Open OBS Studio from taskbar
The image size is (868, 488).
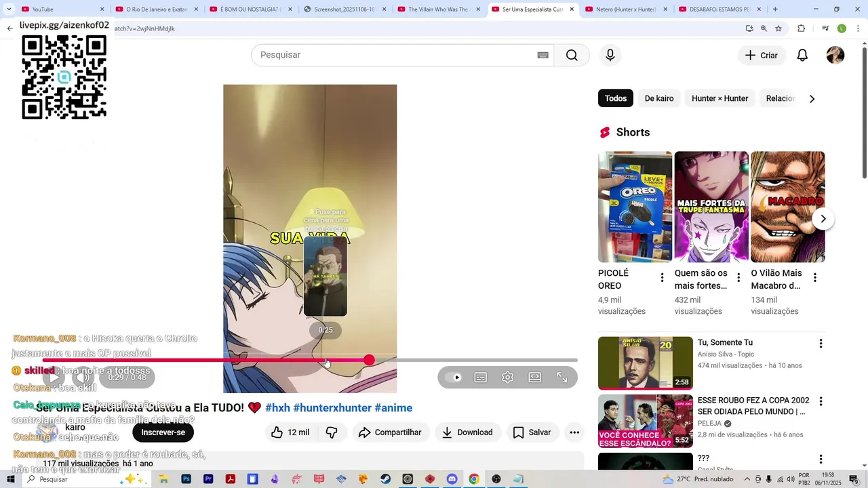click(496, 479)
